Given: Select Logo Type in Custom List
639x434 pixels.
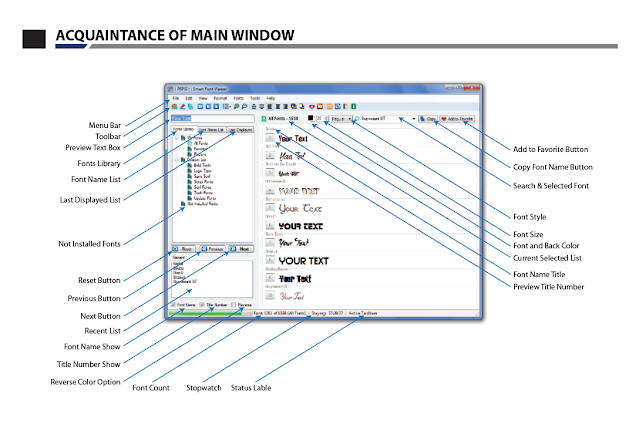Looking at the screenshot, I should point(202,171).
